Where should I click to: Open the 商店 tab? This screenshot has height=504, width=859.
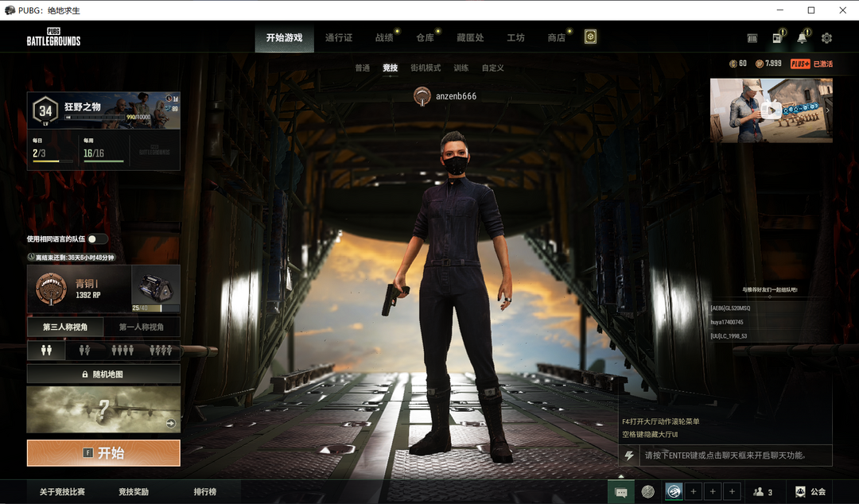tap(557, 38)
